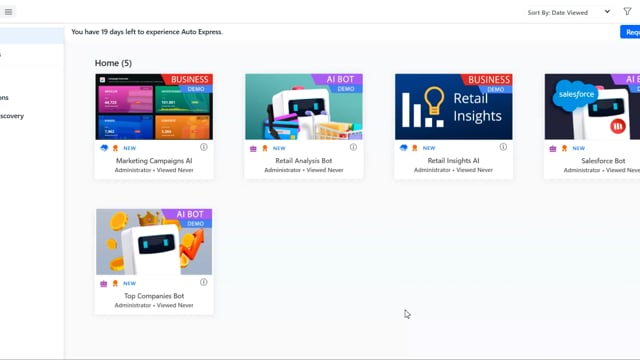The height and width of the screenshot is (360, 640).
Task: Select highlighted top sidebar item
Action: (32, 36)
